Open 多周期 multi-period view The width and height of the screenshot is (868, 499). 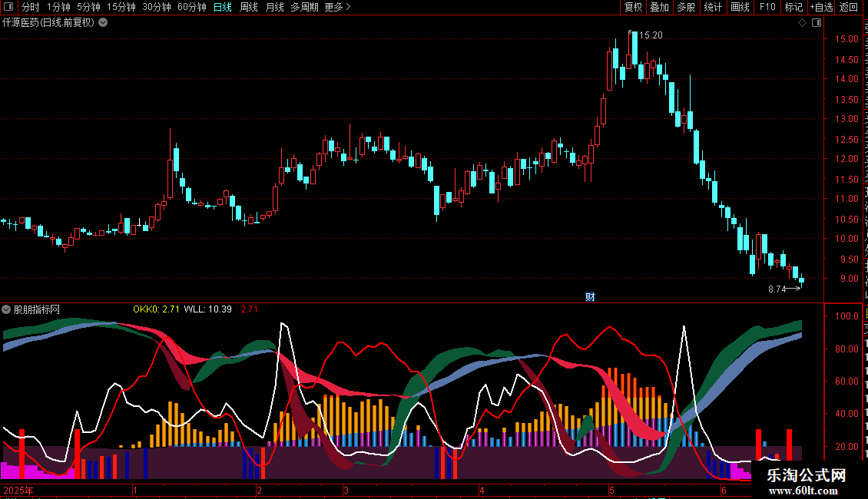tap(304, 7)
